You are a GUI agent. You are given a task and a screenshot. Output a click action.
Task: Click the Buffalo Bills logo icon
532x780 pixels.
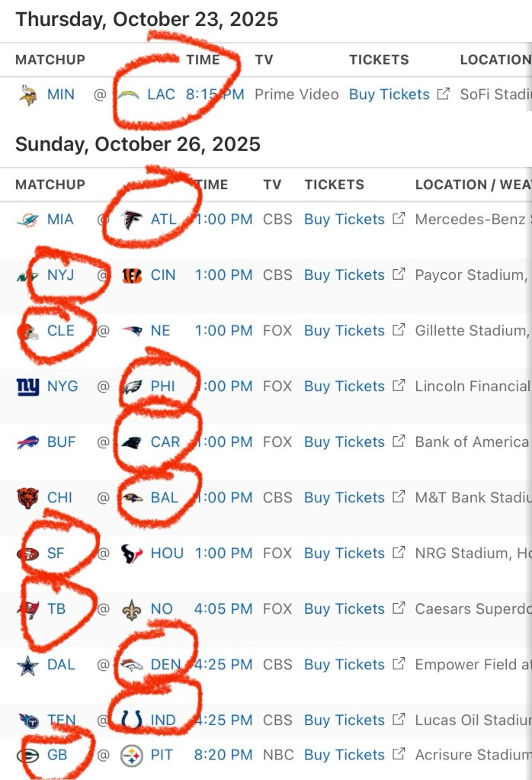(x=27, y=442)
